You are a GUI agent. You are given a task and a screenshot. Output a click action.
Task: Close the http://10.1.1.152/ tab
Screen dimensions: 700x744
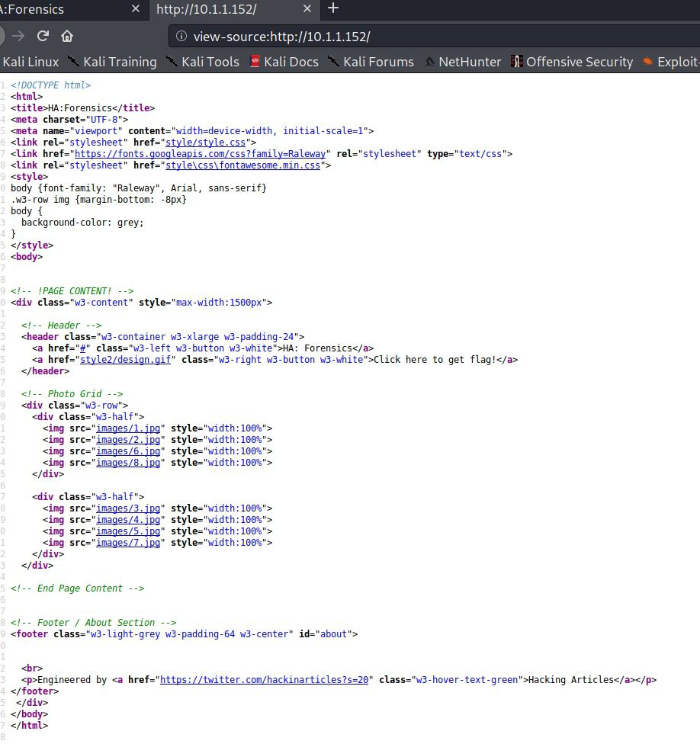coord(307,8)
